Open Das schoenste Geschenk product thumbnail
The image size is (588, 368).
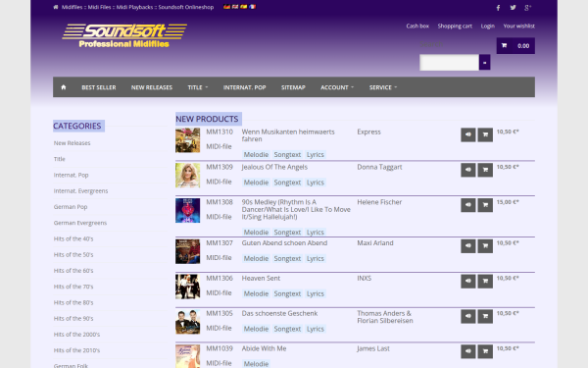coord(187,322)
